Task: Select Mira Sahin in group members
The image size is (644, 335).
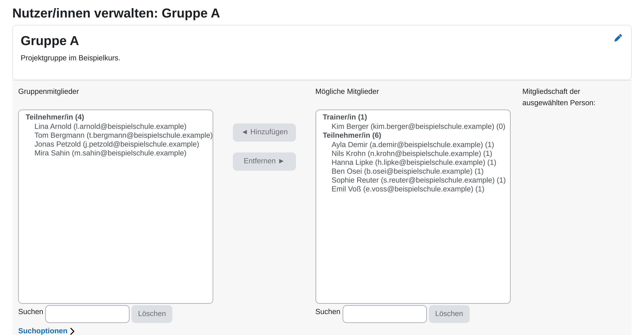Action: pos(110,153)
